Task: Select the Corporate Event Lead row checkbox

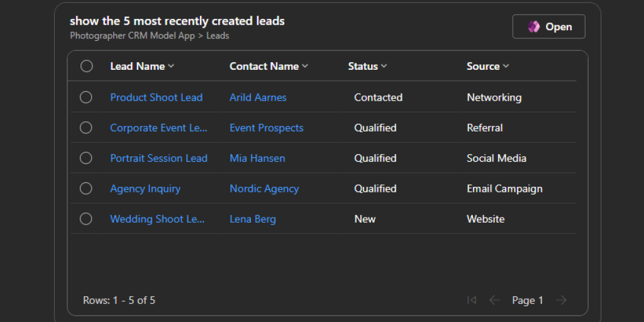Action: coord(86,128)
